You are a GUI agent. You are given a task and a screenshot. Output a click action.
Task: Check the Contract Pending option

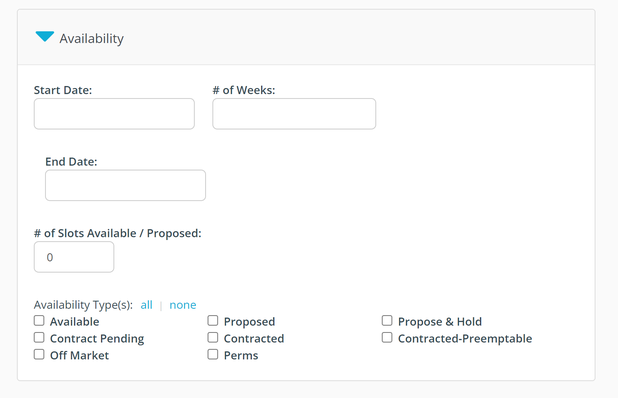(x=39, y=338)
